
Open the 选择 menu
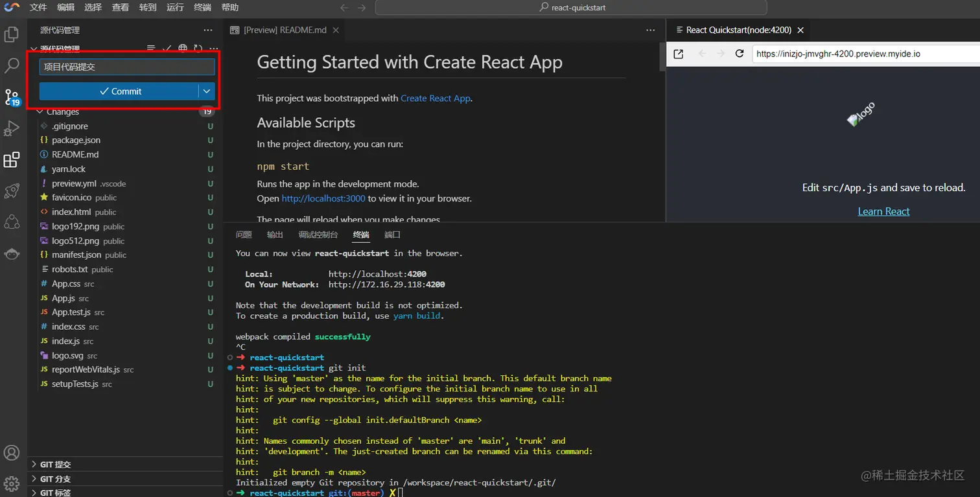click(x=93, y=8)
